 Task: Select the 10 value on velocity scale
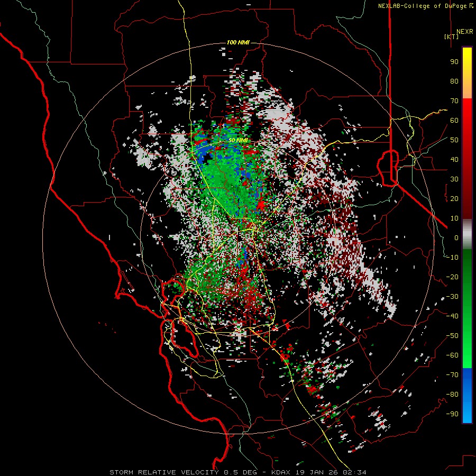tap(454, 218)
